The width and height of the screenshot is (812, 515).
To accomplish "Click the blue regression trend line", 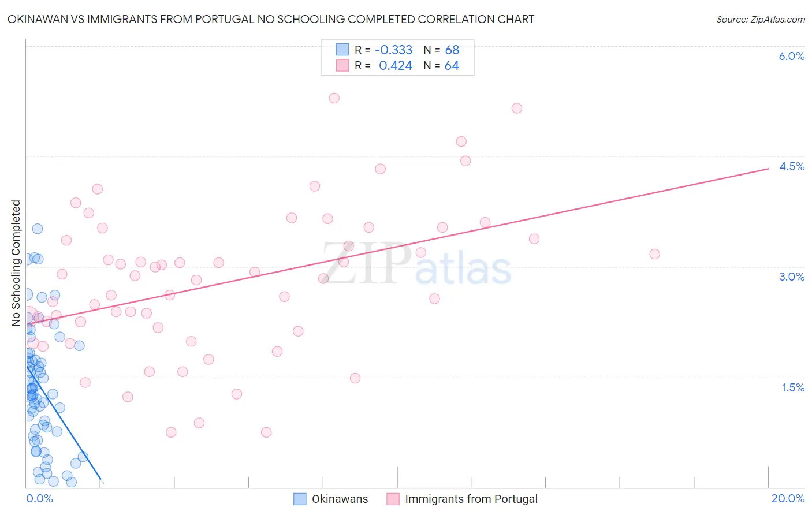I will click(64, 423).
